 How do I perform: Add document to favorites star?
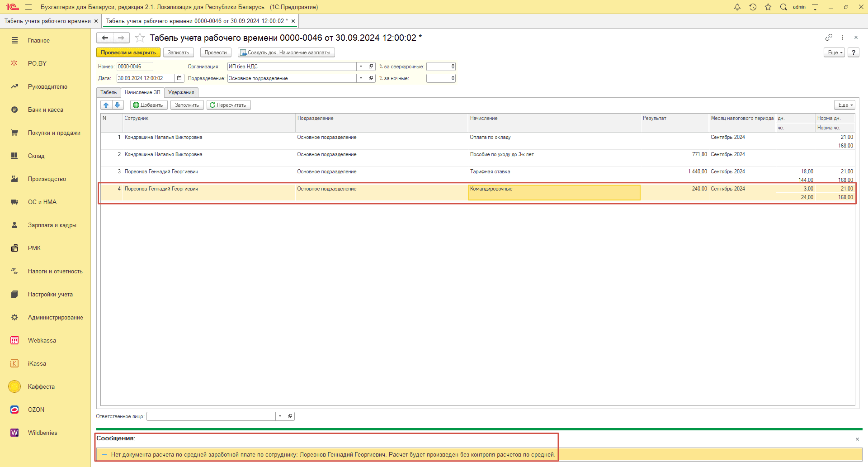(140, 38)
